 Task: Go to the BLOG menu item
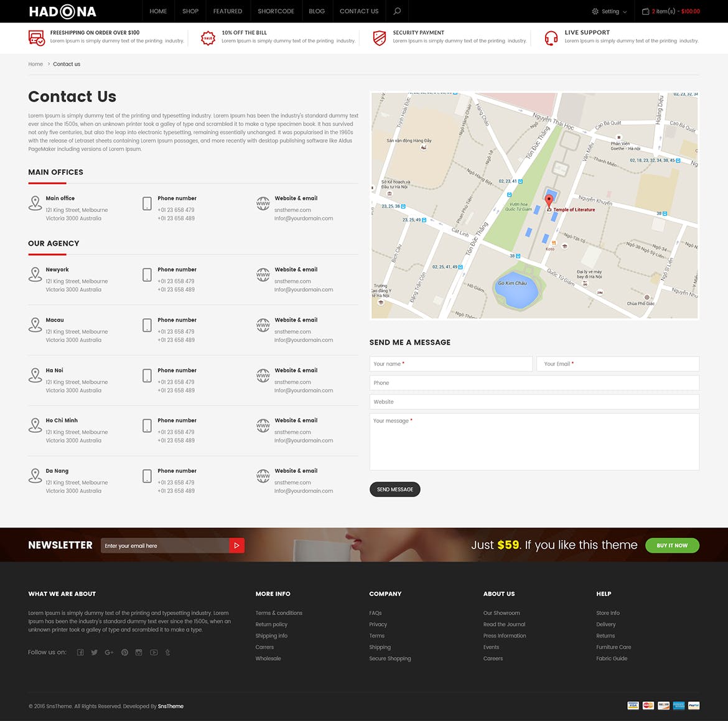pyautogui.click(x=317, y=11)
